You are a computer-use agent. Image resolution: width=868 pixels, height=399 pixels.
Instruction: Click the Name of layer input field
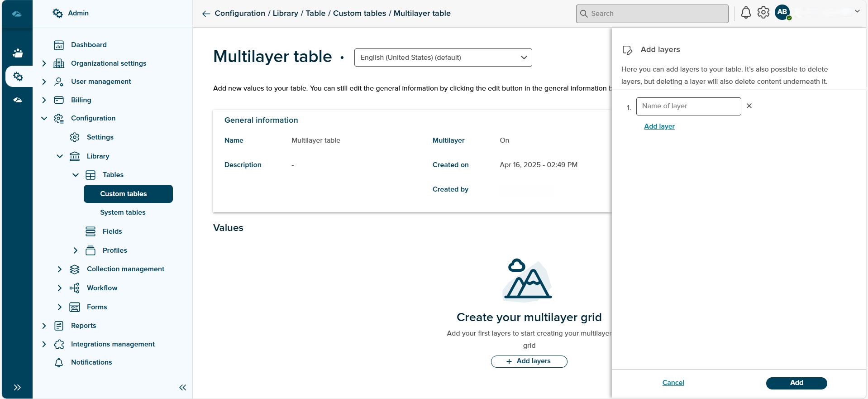coord(688,106)
